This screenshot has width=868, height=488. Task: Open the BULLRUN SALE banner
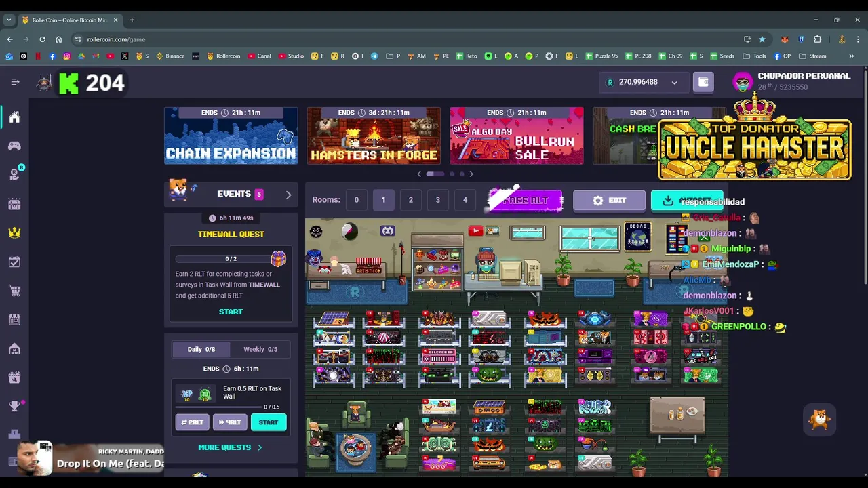[x=517, y=136]
